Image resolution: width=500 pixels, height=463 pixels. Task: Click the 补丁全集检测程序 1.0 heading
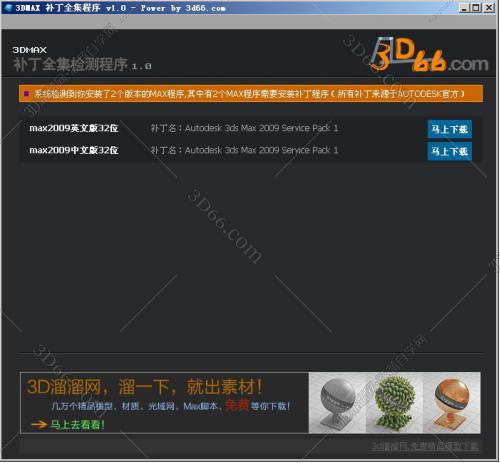[x=82, y=64]
